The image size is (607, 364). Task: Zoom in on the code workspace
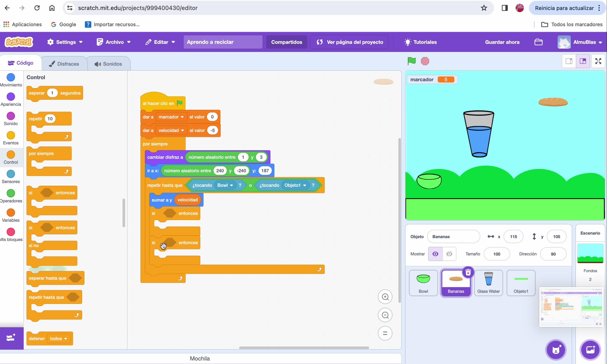click(385, 297)
